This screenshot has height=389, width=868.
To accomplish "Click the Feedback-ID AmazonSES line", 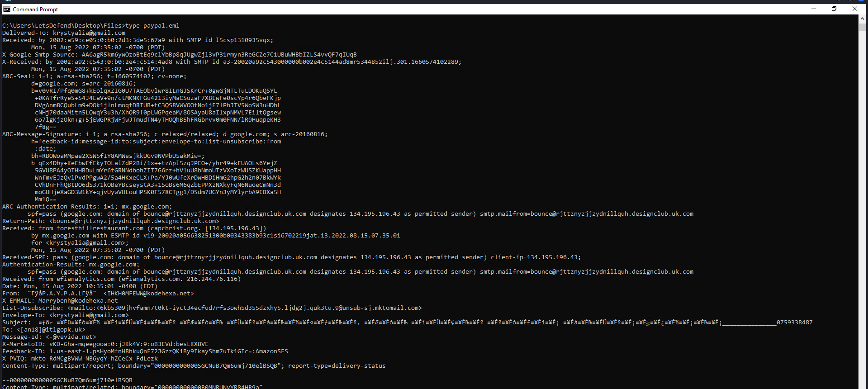I will tap(145, 351).
